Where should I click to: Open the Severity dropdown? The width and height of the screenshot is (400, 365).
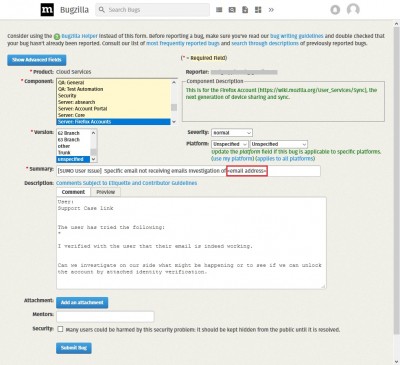(232, 133)
